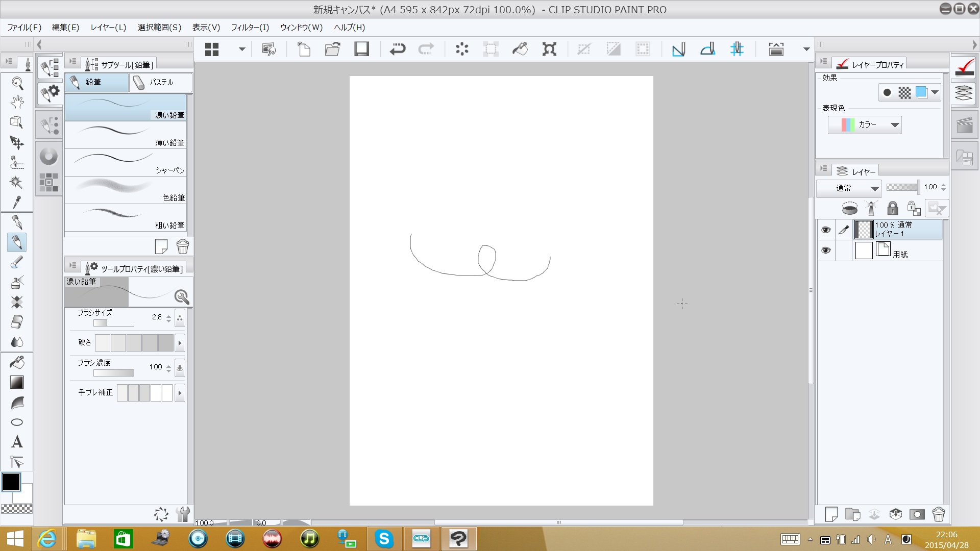
Task: Click the New Raster Layer icon in Layers panel
Action: (831, 514)
